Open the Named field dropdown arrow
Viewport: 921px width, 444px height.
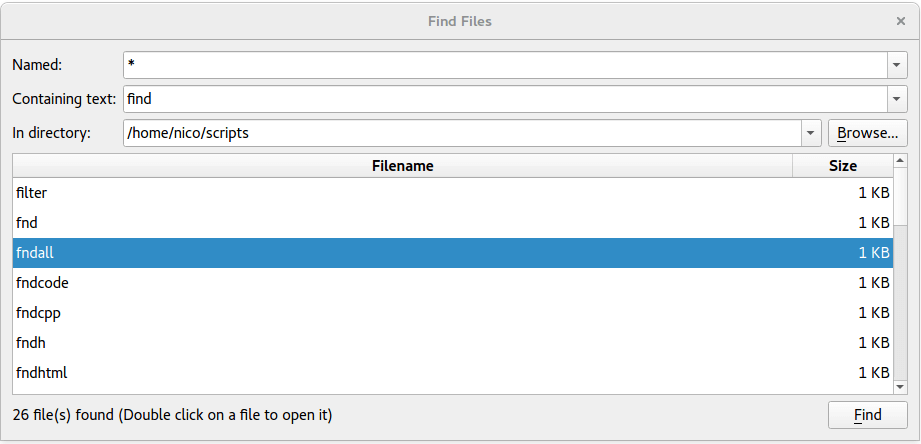click(896, 65)
